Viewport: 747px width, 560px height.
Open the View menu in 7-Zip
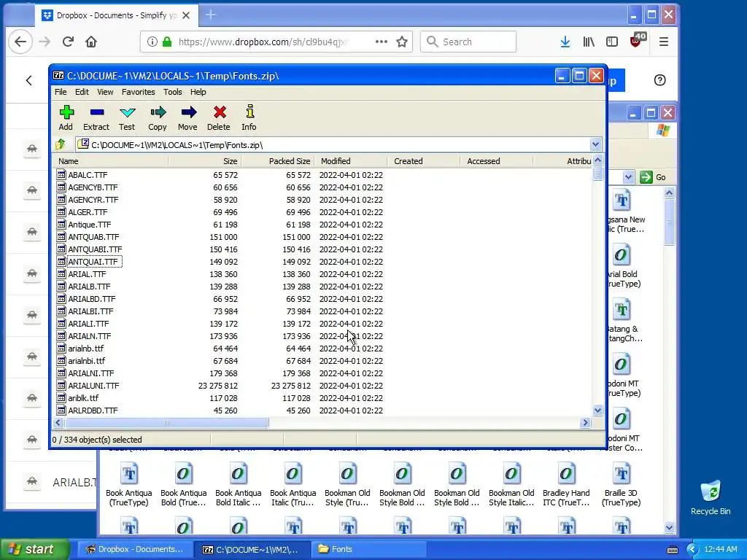click(105, 92)
